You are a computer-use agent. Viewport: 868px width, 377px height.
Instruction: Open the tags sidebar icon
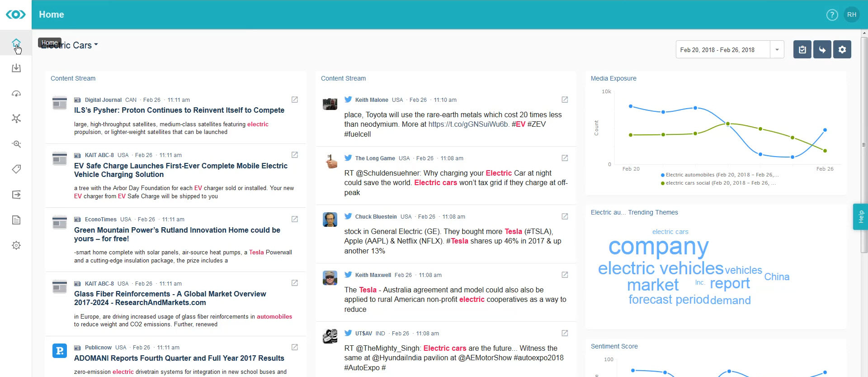click(x=16, y=169)
